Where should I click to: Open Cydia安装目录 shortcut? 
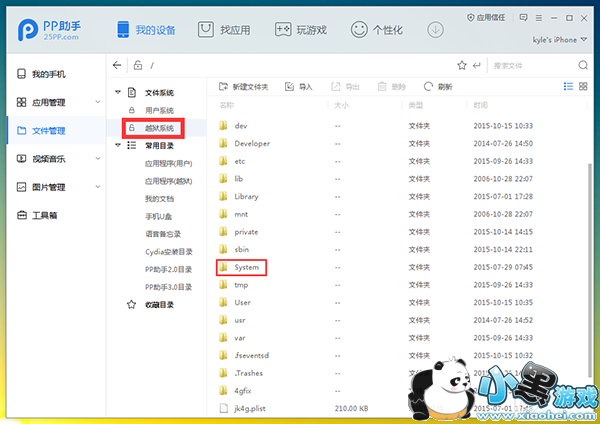tap(169, 251)
